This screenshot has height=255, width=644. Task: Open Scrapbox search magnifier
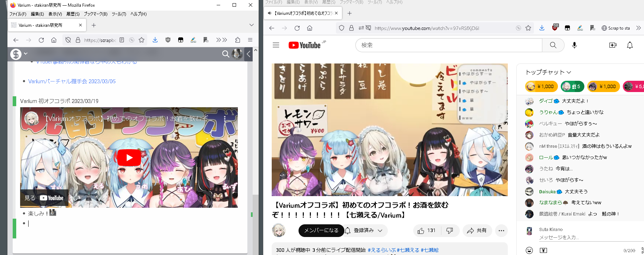225,54
